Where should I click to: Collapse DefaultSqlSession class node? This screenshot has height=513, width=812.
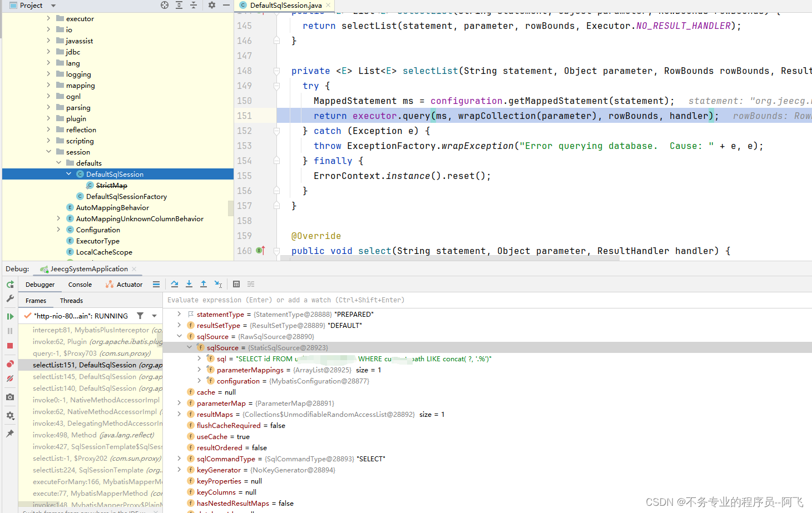point(69,174)
